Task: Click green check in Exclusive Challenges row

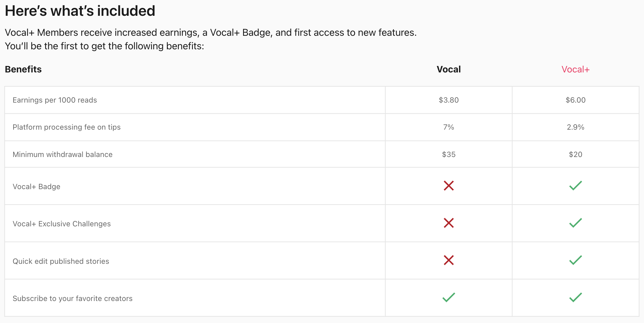Action: [575, 223]
